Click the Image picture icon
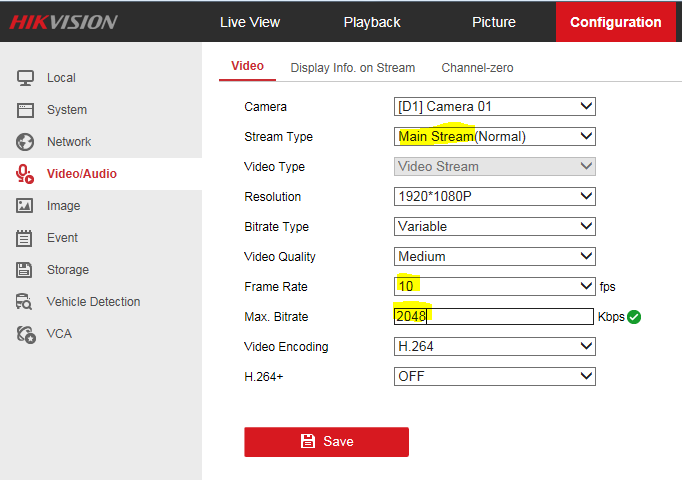This screenshot has width=682, height=480. 26,206
